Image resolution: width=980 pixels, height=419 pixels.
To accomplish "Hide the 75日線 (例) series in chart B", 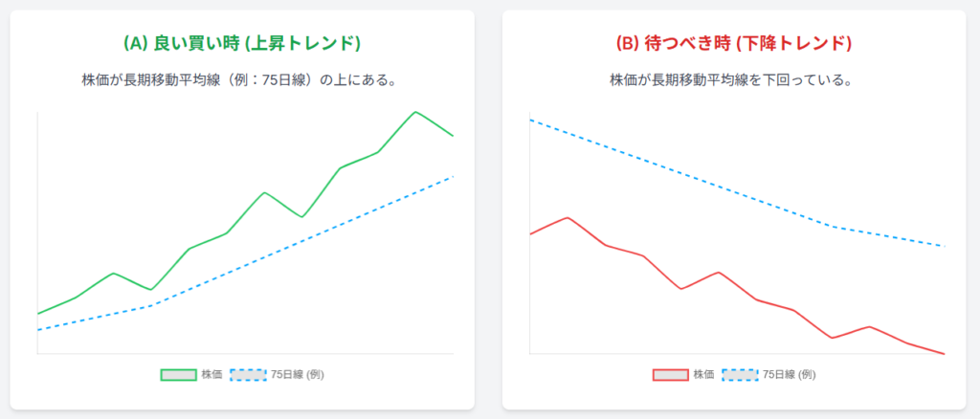I will point(789,374).
